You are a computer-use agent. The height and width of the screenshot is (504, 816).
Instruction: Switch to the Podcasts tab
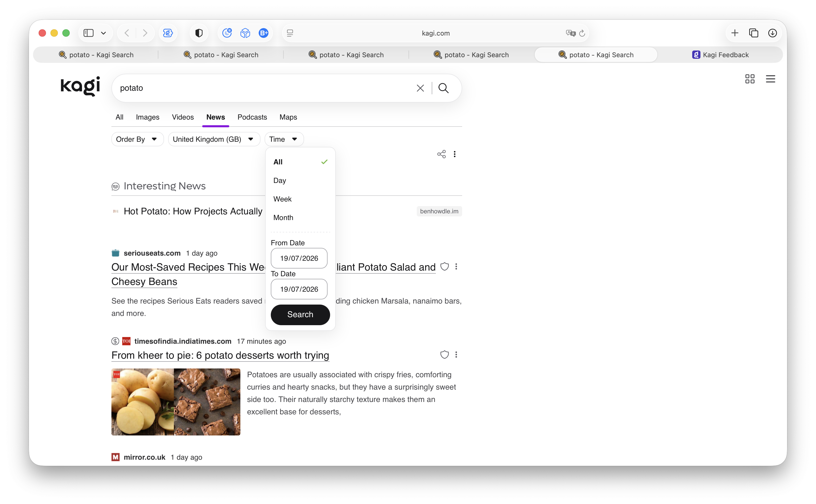point(252,117)
